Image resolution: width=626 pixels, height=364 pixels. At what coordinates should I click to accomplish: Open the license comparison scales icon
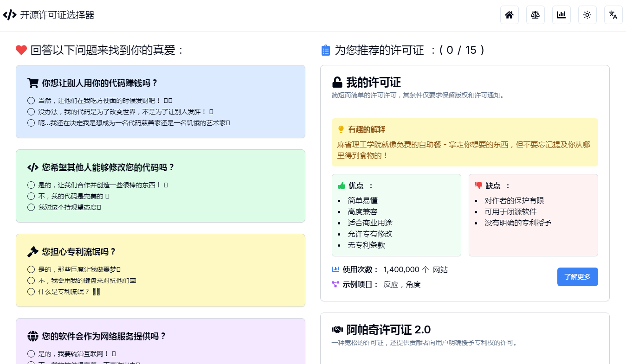tap(535, 15)
